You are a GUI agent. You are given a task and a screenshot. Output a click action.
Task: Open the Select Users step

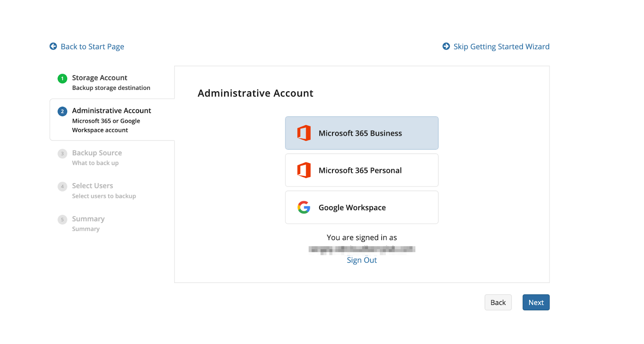(x=93, y=185)
